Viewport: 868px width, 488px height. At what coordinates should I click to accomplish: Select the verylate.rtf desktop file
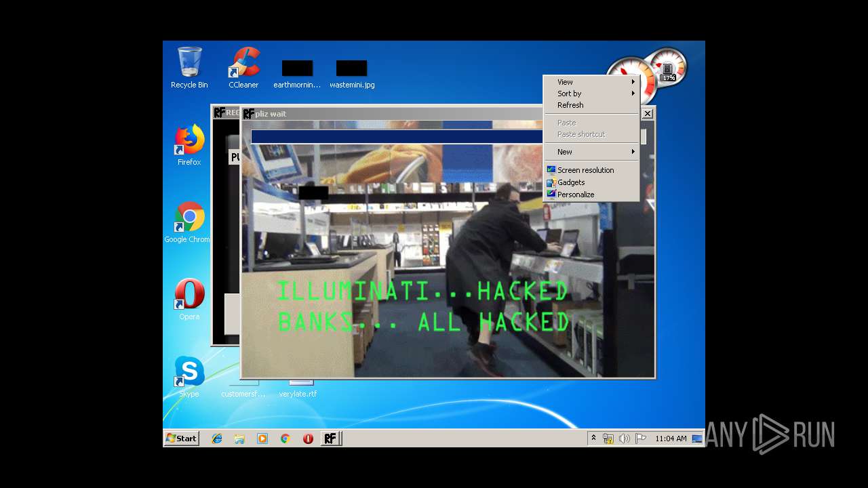tap(298, 389)
